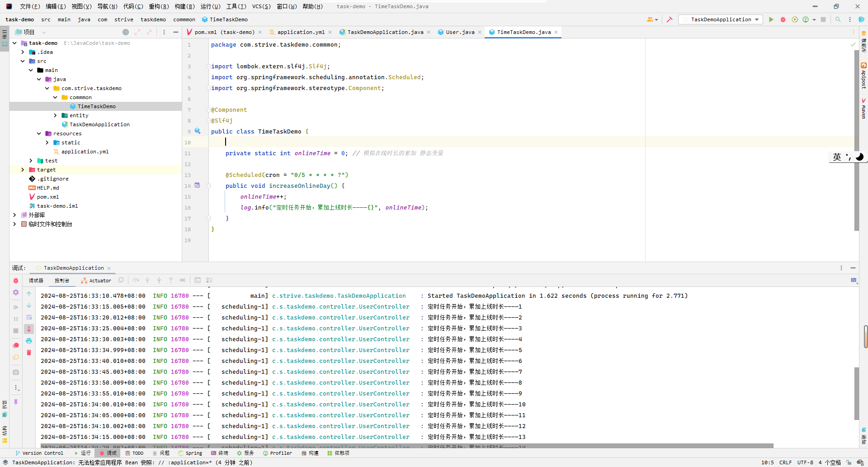Print console output icon
The width and height of the screenshot is (868, 467).
point(29,341)
